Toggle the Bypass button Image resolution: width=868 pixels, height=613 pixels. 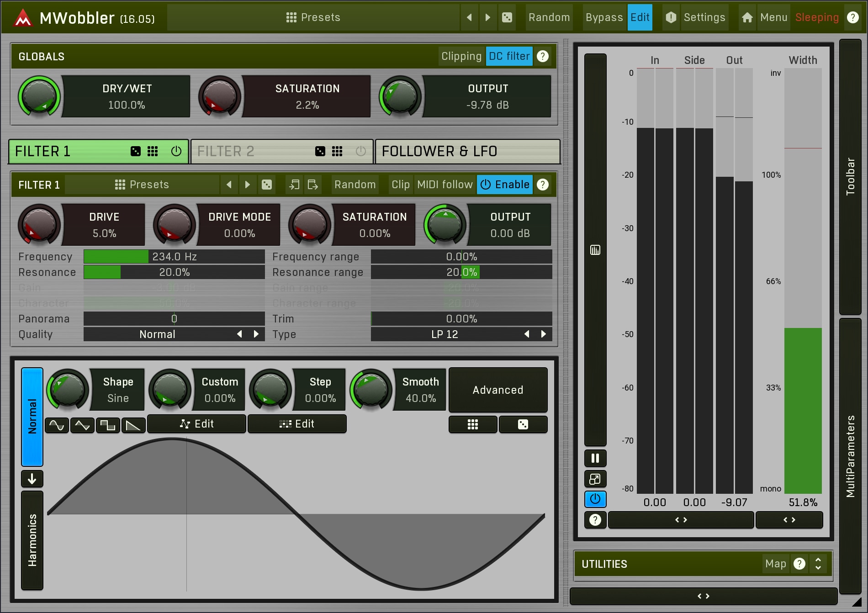[x=604, y=17]
